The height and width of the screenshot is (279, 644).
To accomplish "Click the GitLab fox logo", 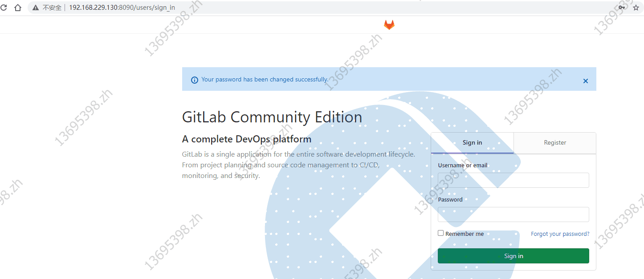I will 389,25.
